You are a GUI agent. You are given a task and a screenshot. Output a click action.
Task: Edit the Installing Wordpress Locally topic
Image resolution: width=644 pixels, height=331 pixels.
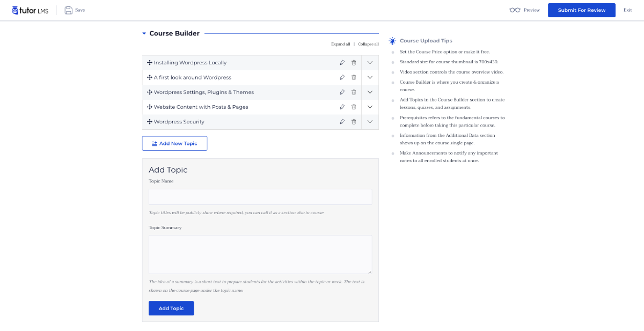[x=342, y=63]
